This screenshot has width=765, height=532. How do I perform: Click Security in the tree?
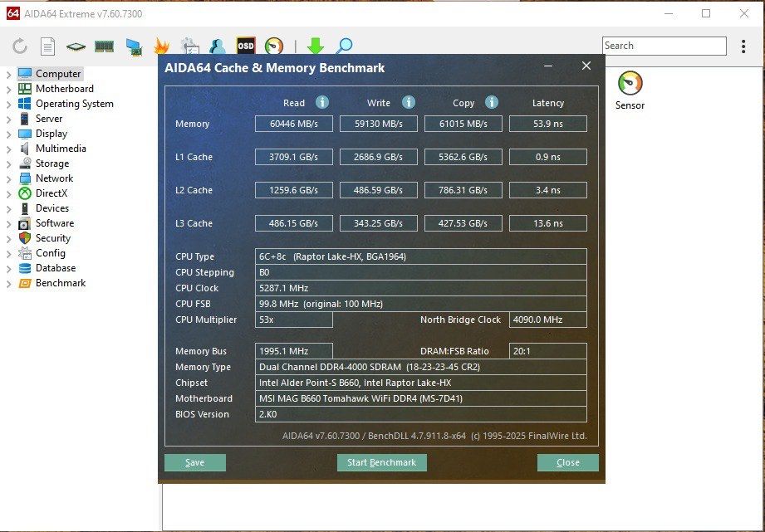point(53,238)
